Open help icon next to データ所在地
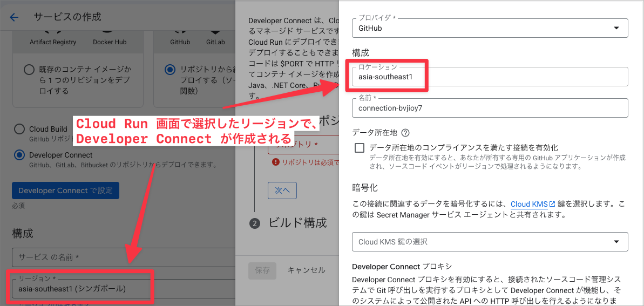 406,133
